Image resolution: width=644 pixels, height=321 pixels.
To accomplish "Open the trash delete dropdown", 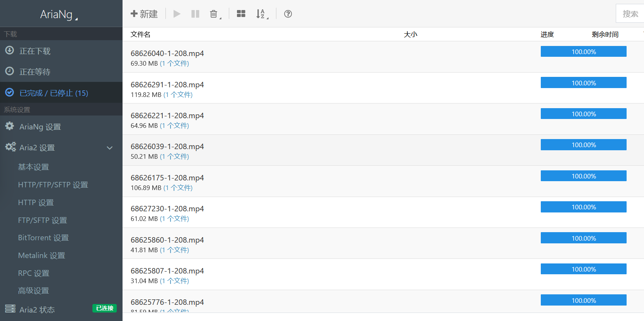I will [x=215, y=14].
